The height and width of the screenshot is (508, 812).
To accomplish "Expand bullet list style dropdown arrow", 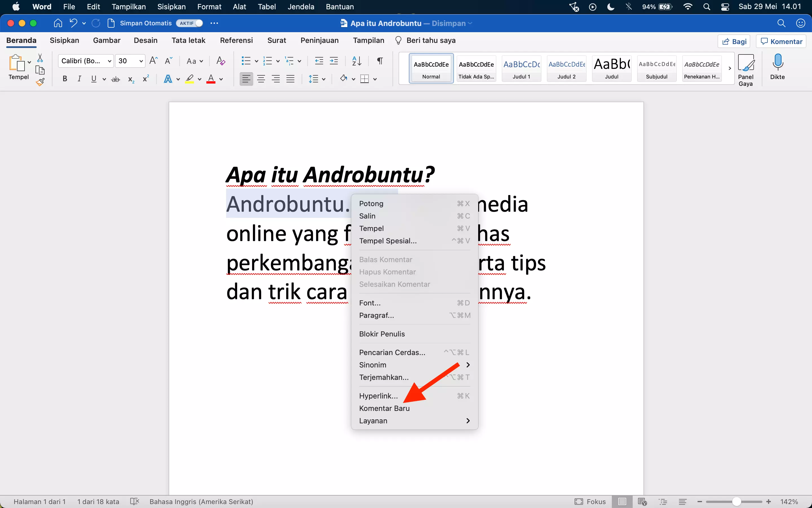I will pyautogui.click(x=256, y=61).
